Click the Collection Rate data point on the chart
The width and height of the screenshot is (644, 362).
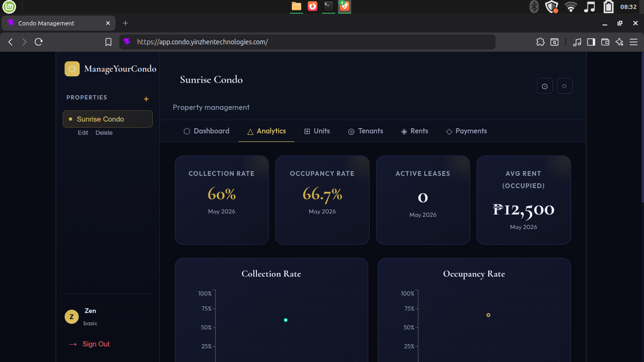click(x=286, y=320)
